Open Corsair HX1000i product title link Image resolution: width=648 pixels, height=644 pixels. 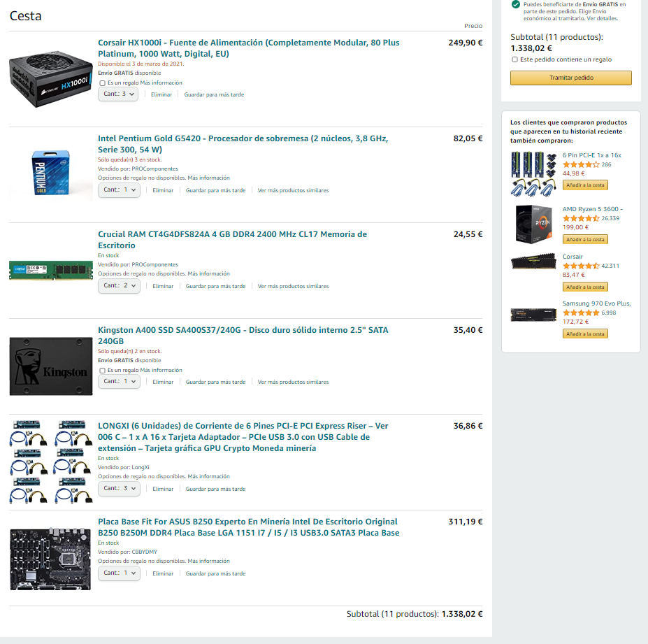click(248, 48)
